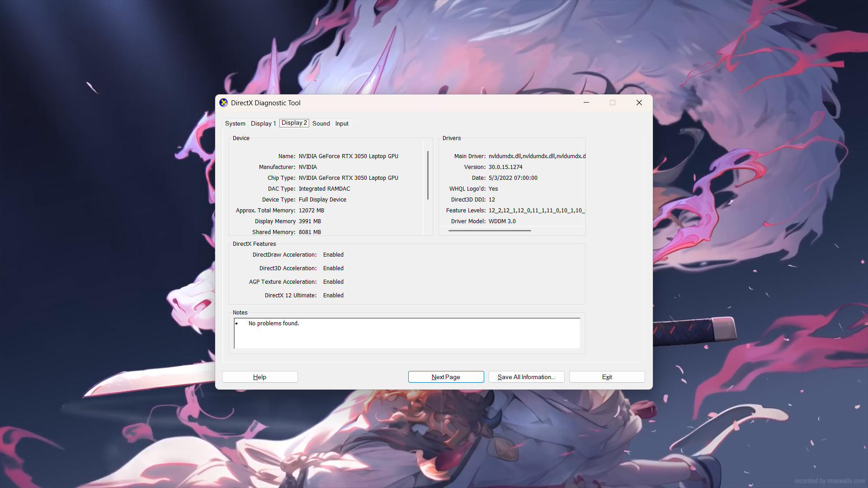Select the device name NVIDIA GeForce RTX 3050 value
The width and height of the screenshot is (868, 488).
click(348, 156)
